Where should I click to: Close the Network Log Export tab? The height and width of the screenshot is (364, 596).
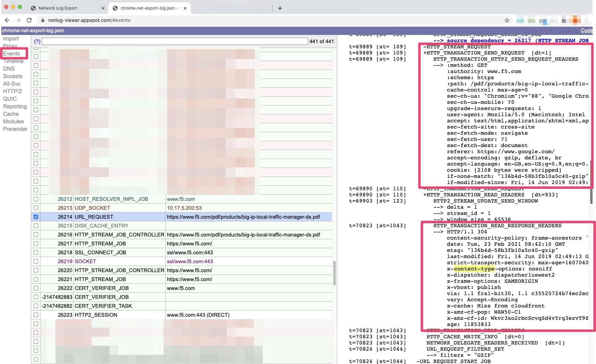point(103,8)
